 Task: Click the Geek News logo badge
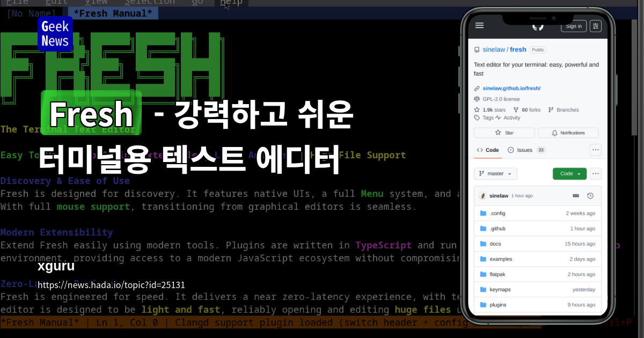click(x=55, y=34)
